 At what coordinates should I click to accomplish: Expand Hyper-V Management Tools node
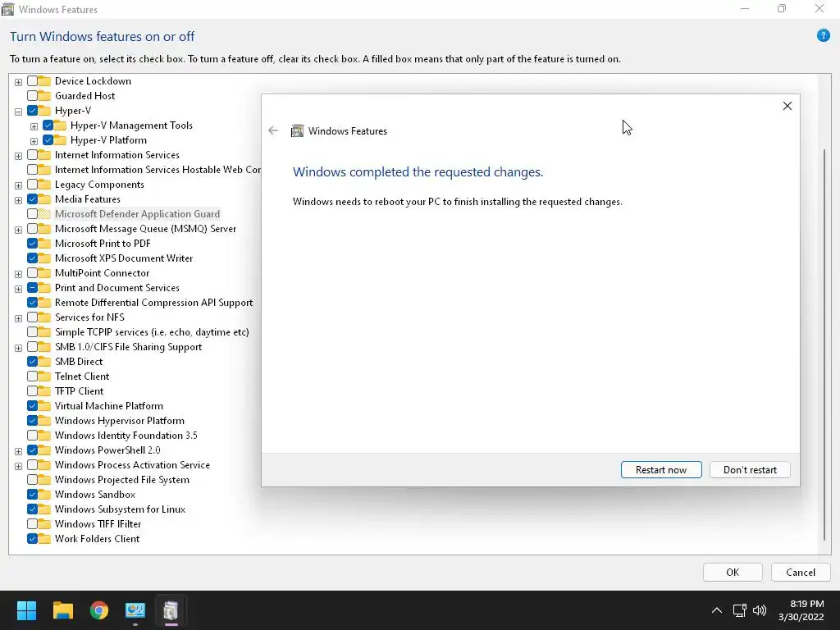34,126
